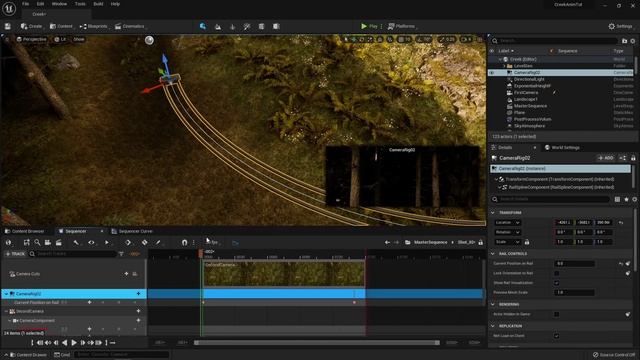Screen dimensions: 640x360
Task: Click the Add component button
Action: pos(606,158)
